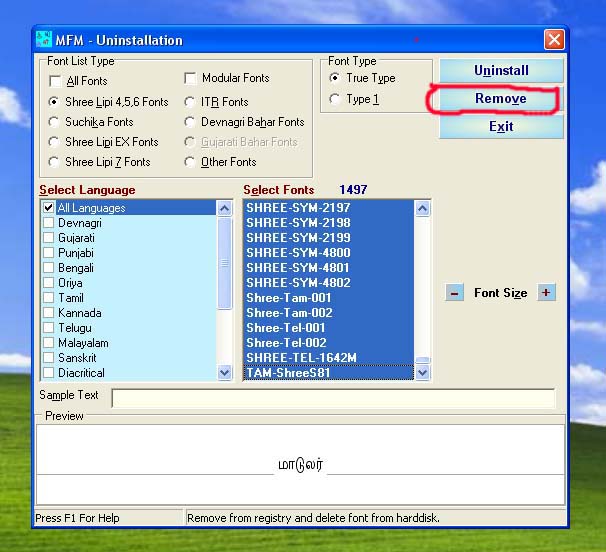Close the MFM Uninstallation window
The width and height of the screenshot is (606, 552).
click(x=554, y=39)
